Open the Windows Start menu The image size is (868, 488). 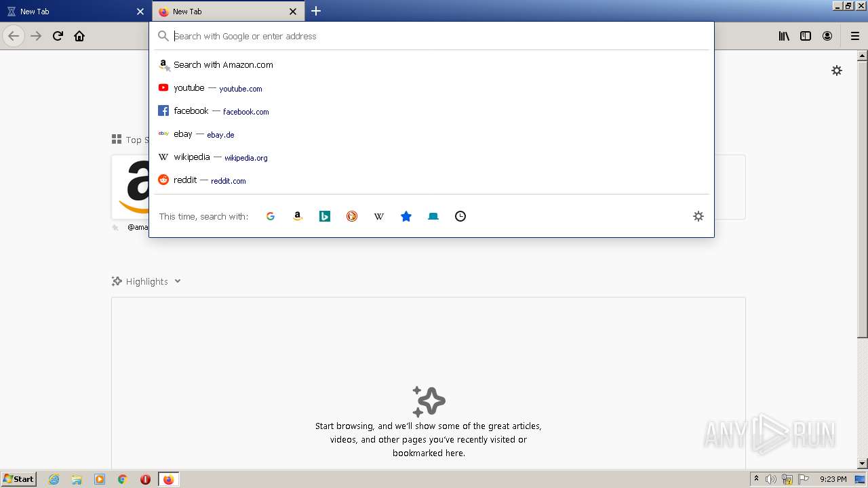pyautogui.click(x=19, y=479)
